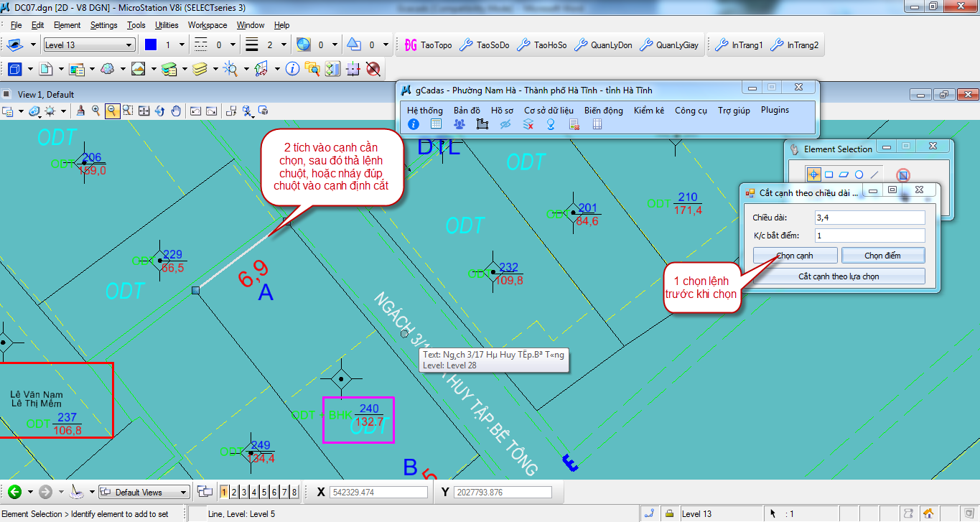The image size is (980, 522).
Task: Click the Fit View icon
Action: pos(144,111)
